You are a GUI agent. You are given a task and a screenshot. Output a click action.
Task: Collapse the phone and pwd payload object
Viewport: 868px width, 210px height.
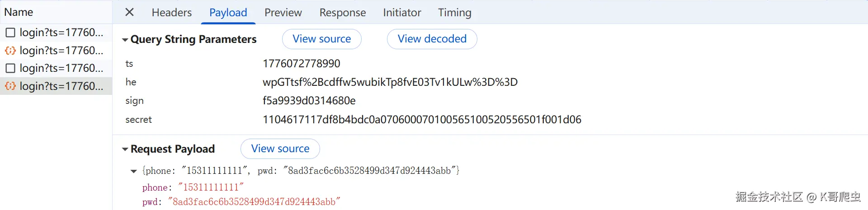click(133, 171)
